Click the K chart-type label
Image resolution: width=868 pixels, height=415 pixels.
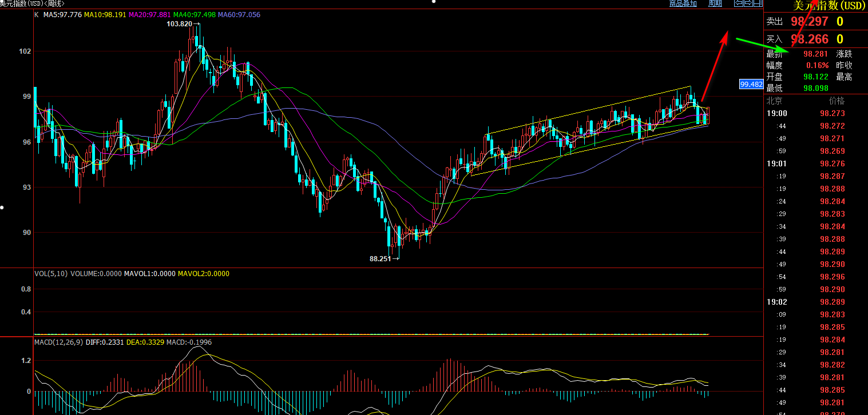tap(37, 15)
